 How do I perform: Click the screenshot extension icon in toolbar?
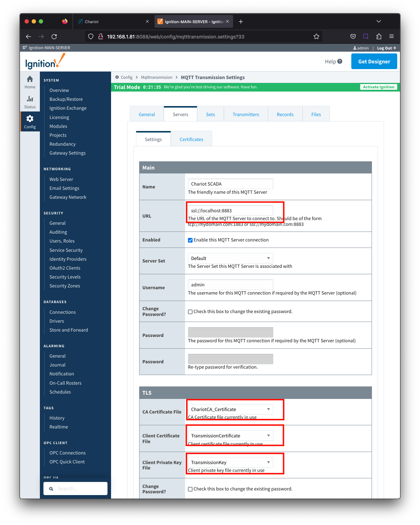366,36
